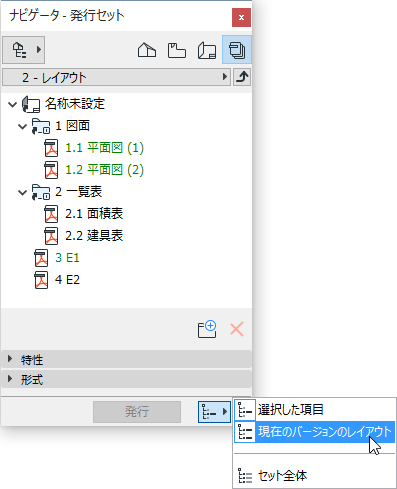Click the new folder icon
This screenshot has height=489, width=397.
(207, 330)
